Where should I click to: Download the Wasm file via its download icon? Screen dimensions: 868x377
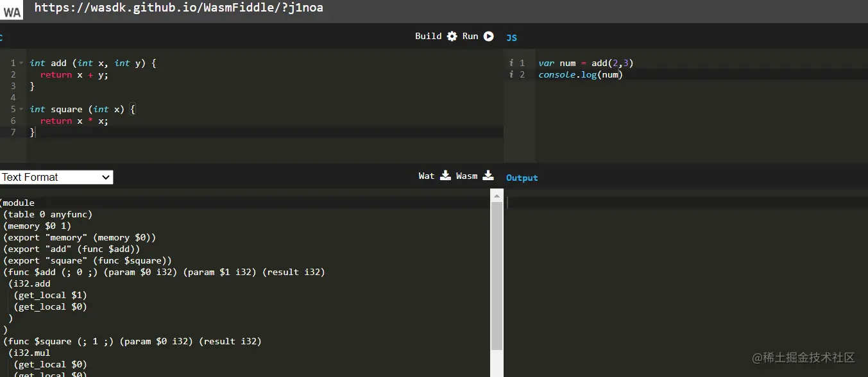(488, 176)
